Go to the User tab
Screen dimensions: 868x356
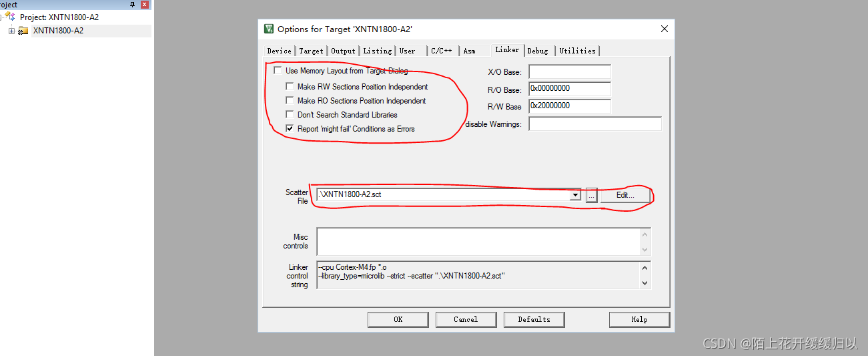(408, 51)
